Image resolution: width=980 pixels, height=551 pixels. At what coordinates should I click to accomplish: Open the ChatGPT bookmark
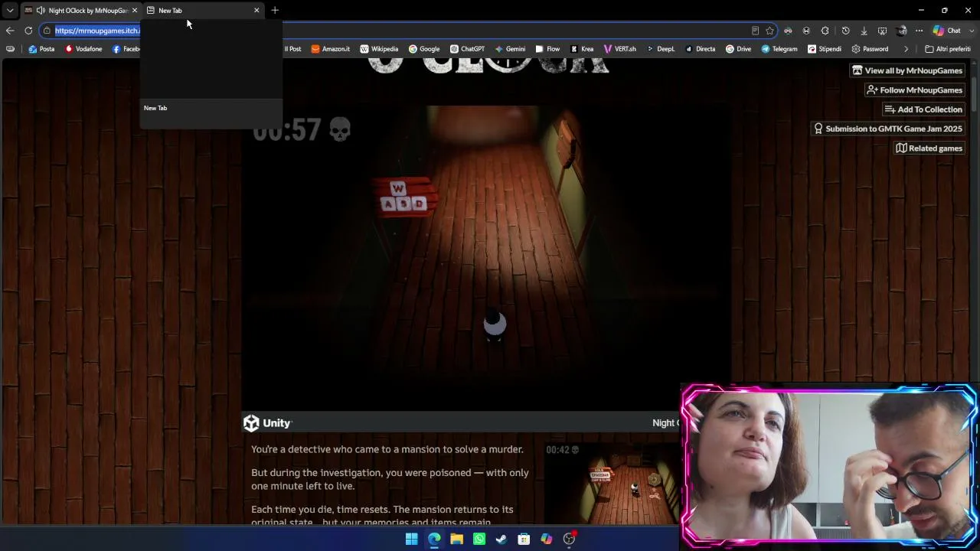(467, 49)
